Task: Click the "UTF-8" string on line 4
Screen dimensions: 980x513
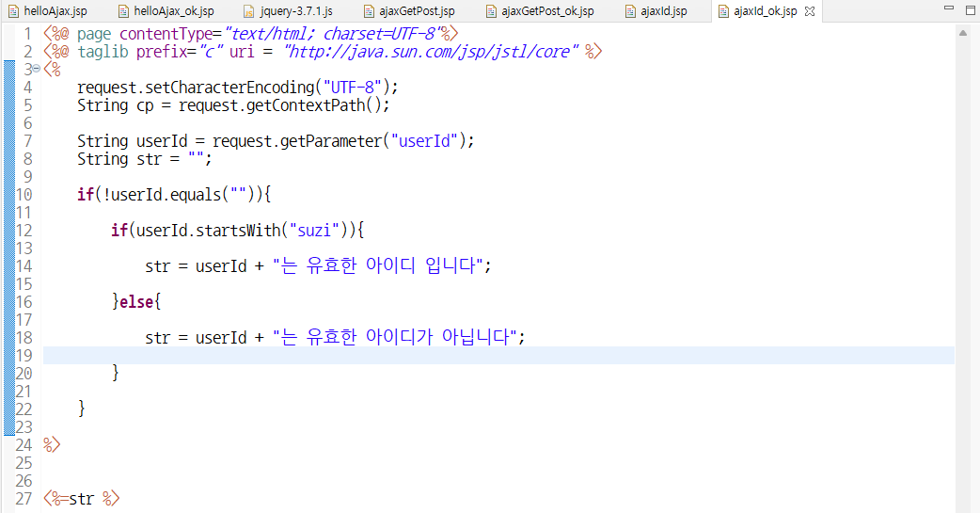Action: [x=353, y=87]
